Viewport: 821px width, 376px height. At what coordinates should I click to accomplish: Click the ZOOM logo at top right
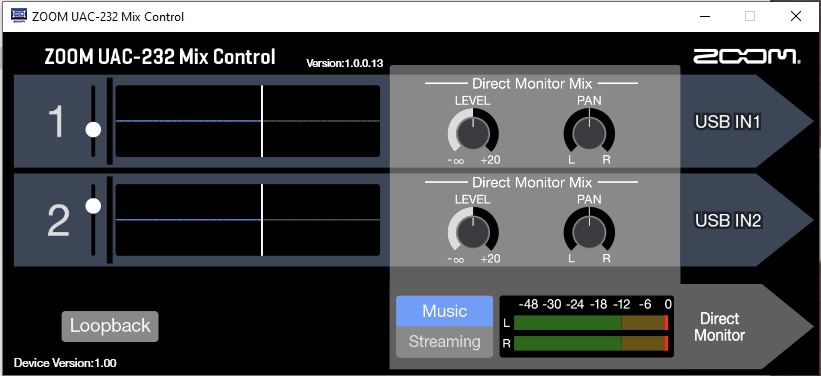pyautogui.click(x=747, y=57)
